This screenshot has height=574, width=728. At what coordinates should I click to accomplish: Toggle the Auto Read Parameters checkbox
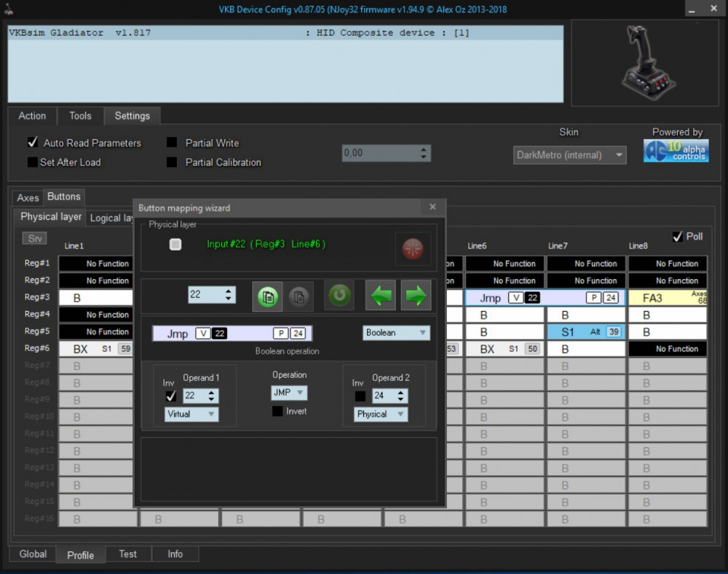coord(33,143)
